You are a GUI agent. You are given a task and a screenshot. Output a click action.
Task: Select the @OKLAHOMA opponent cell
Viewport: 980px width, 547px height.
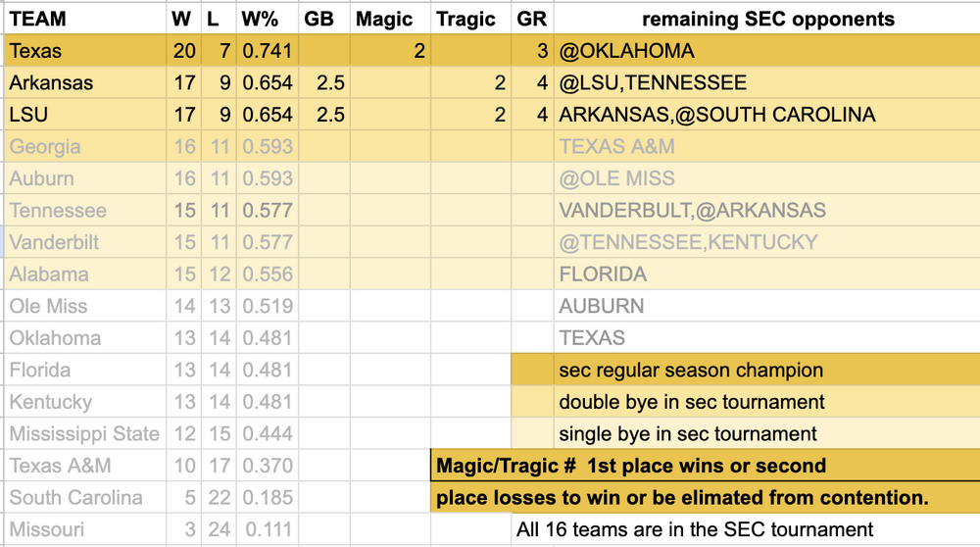pos(767,51)
